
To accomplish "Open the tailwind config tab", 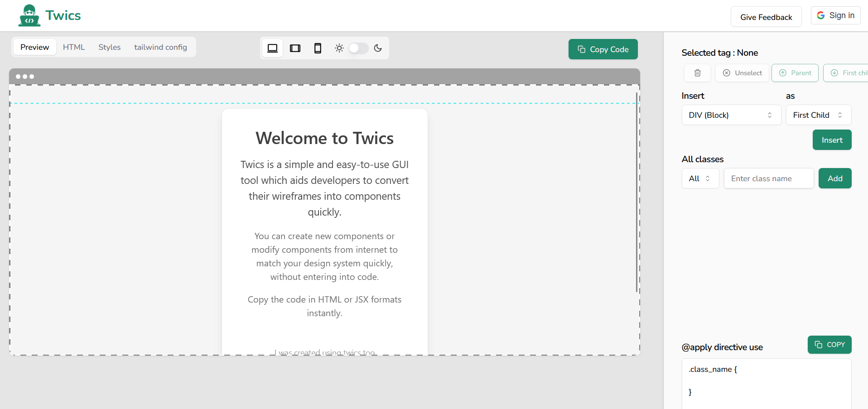I will (161, 47).
